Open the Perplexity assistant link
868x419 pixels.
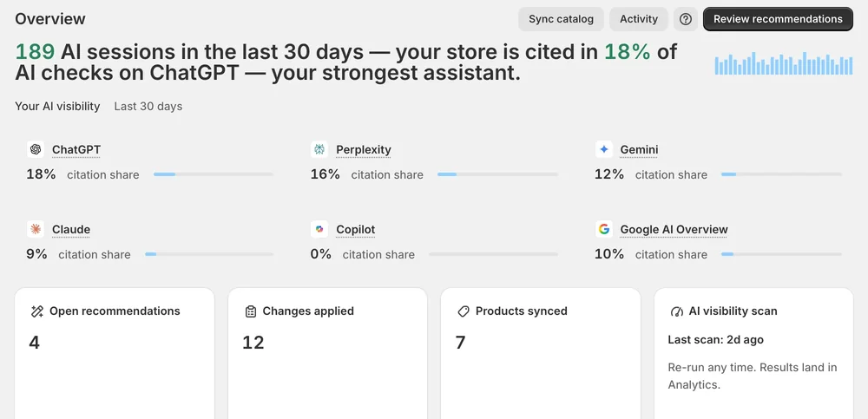pyautogui.click(x=363, y=149)
